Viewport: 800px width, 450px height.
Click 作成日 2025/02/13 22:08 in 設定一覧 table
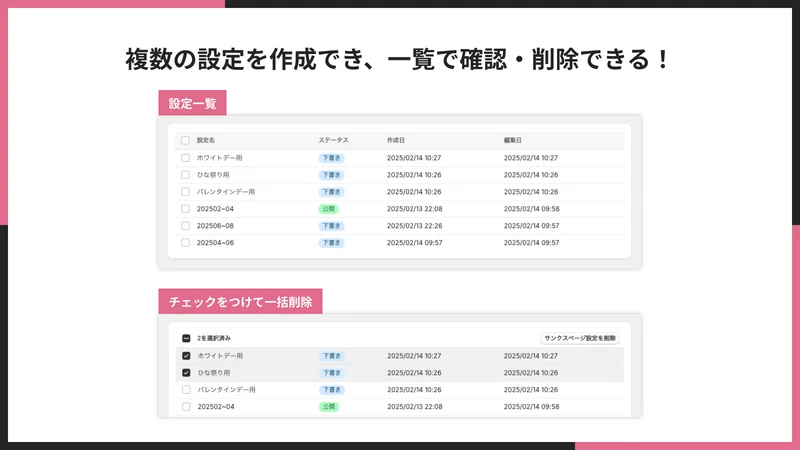tap(414, 209)
